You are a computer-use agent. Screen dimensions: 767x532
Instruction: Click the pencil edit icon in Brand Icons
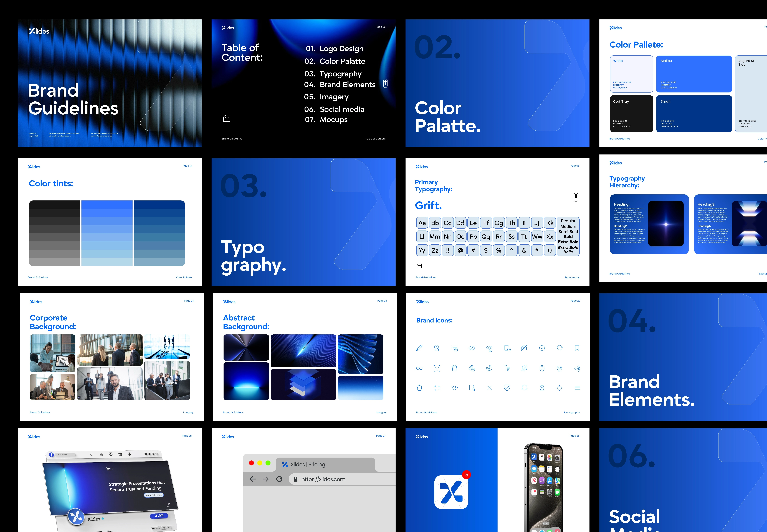419,348
